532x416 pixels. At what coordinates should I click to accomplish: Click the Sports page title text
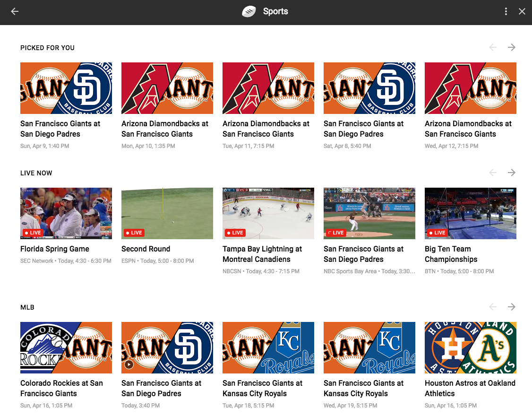(275, 11)
